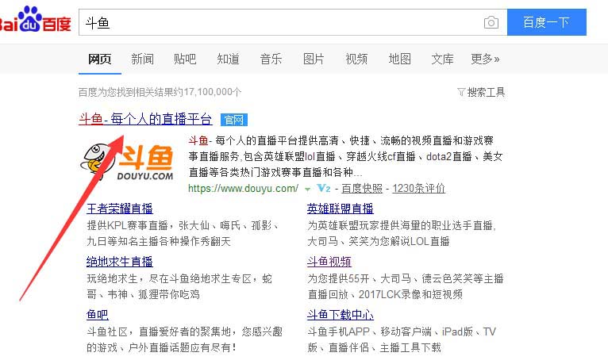Screen dimensions: 608x364
Task: Open result 斗鱼-每个人的直播平台
Action: (145, 119)
